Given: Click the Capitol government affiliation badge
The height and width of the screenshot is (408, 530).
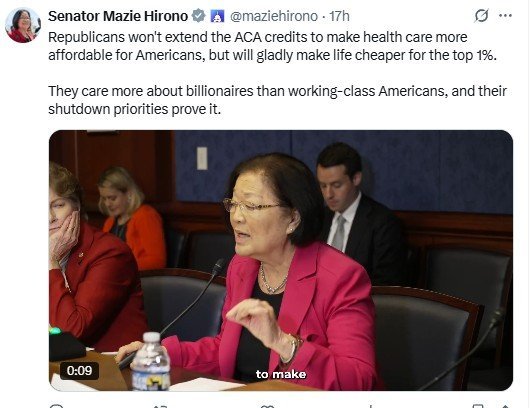Looking at the screenshot, I should (x=217, y=16).
